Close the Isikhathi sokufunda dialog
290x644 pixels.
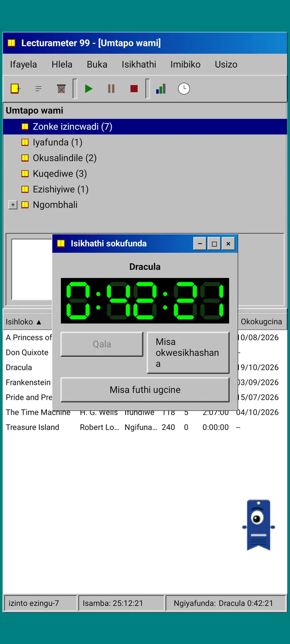228,244
